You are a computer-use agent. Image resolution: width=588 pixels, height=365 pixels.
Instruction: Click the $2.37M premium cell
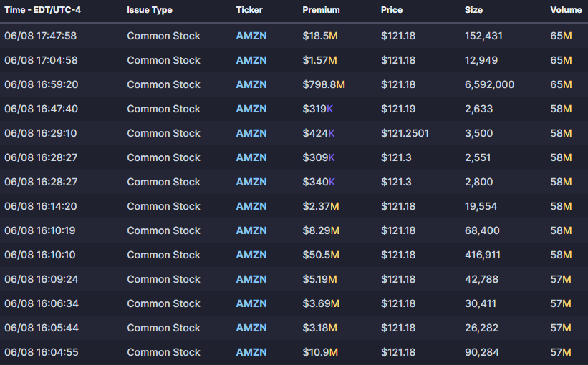coord(321,207)
